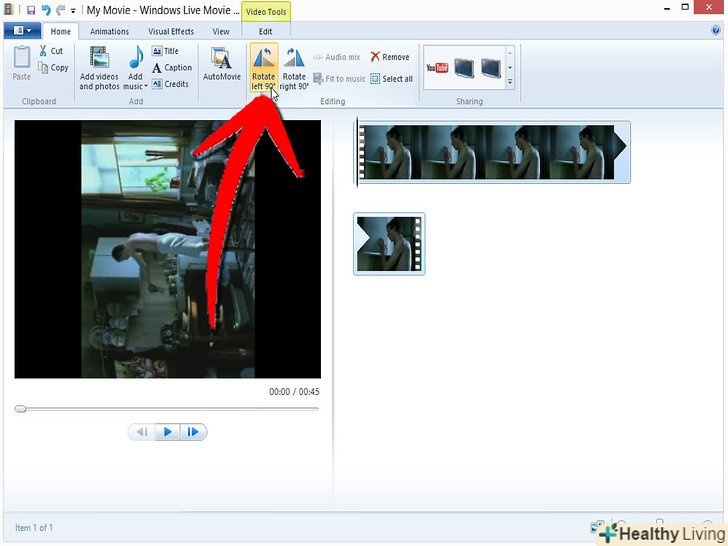Image resolution: width=728 pixels, height=546 pixels.
Task: Switch to the Animations tab
Action: 110,32
